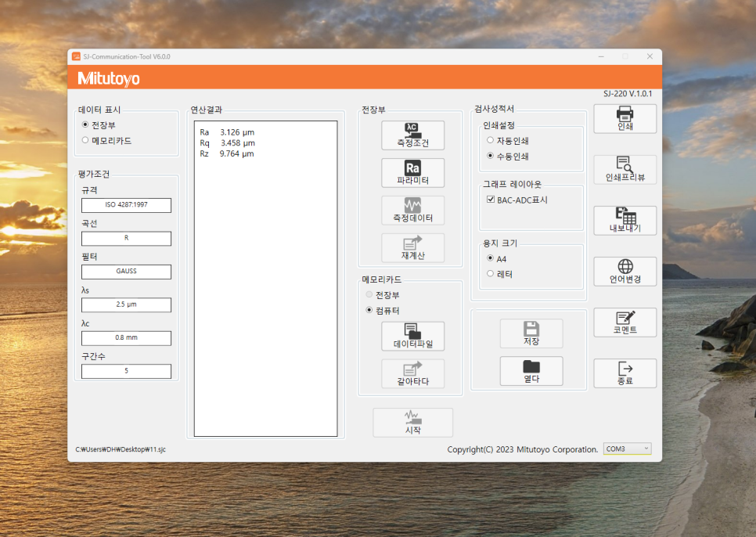Image resolution: width=756 pixels, height=537 pixels.
Task: Click the 측정조건 measurement condition icon button
Action: [x=412, y=135]
